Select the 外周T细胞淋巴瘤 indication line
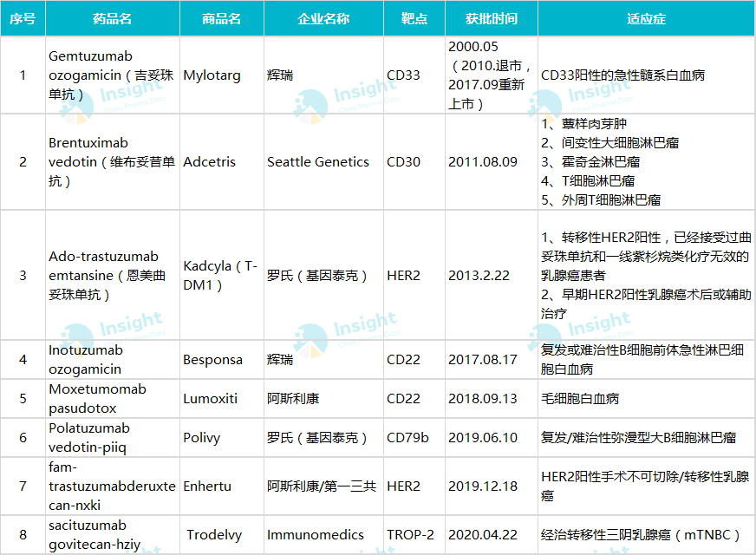Viewport: 756px width, 555px height. (x=601, y=200)
